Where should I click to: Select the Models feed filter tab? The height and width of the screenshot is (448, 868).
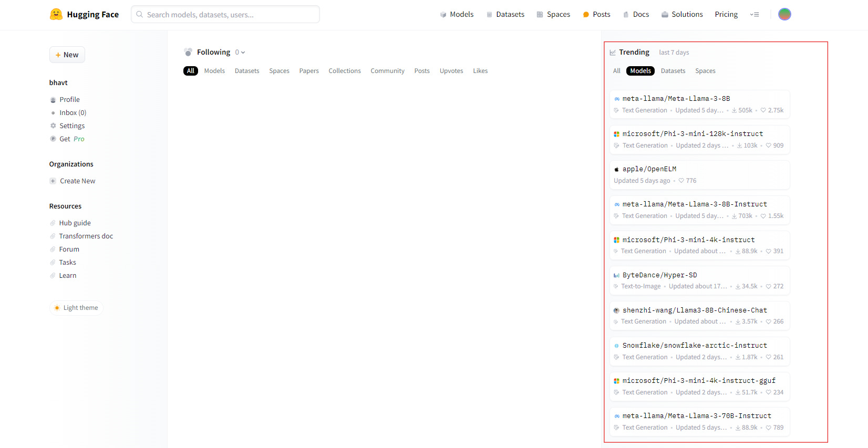click(214, 71)
